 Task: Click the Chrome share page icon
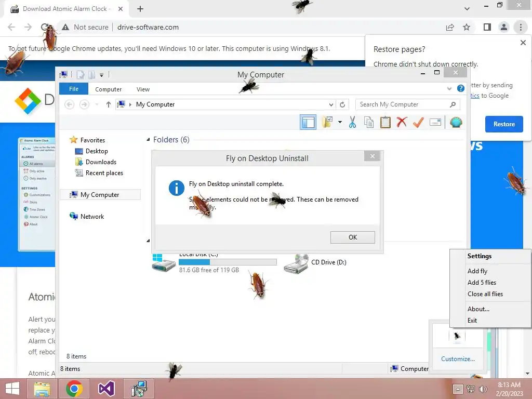(x=450, y=27)
